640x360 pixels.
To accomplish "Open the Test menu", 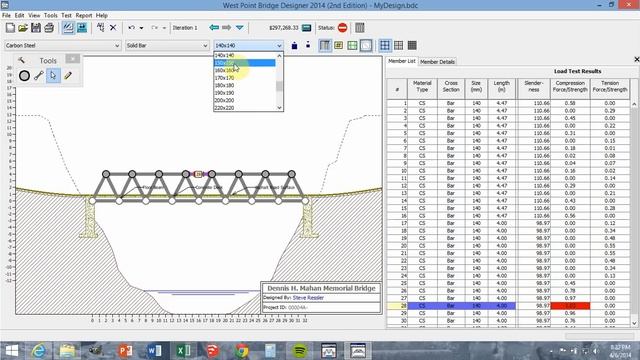I will click(66, 15).
